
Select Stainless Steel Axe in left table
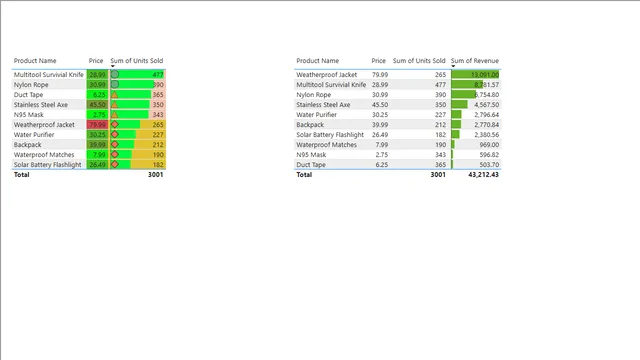point(41,104)
